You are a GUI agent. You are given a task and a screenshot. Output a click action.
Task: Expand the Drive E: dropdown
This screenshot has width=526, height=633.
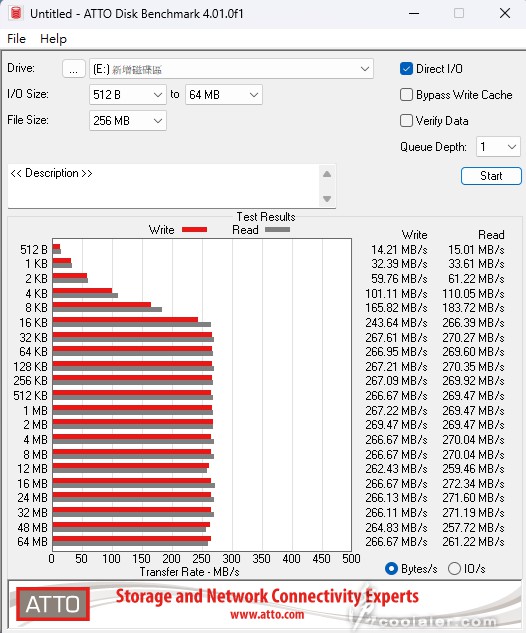click(231, 69)
